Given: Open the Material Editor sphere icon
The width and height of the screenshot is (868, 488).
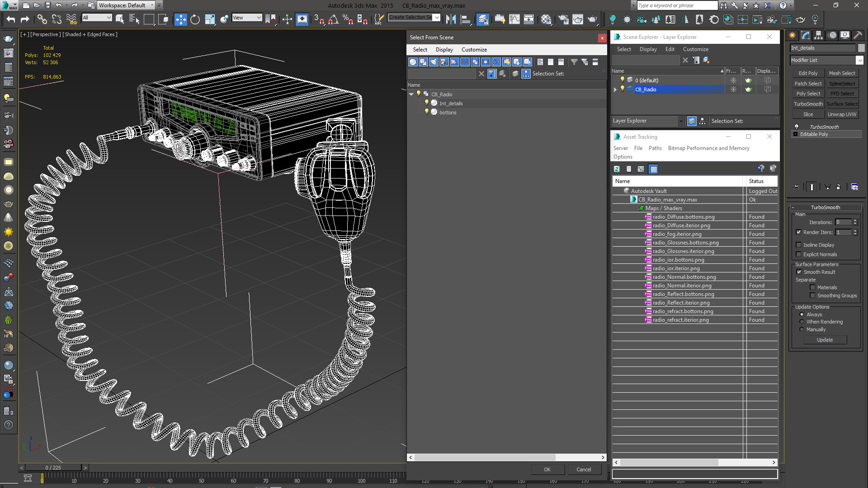Looking at the screenshot, I should click(x=546, y=19).
